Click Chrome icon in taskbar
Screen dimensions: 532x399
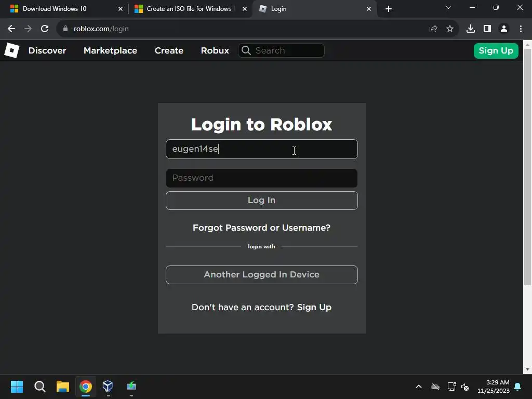tap(86, 387)
